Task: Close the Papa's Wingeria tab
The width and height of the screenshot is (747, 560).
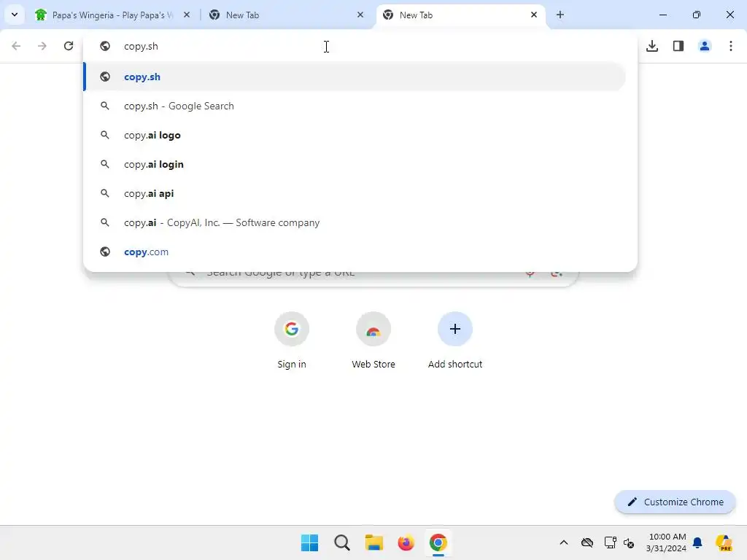Action: [x=187, y=15]
